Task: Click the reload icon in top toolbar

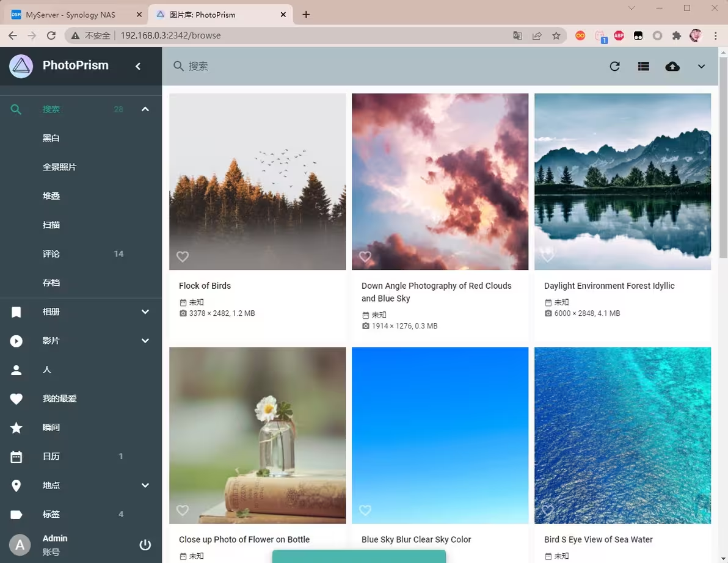Action: click(614, 67)
